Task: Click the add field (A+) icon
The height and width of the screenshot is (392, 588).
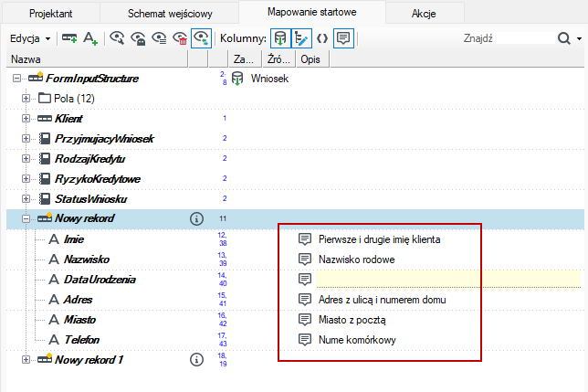Action: coord(90,38)
